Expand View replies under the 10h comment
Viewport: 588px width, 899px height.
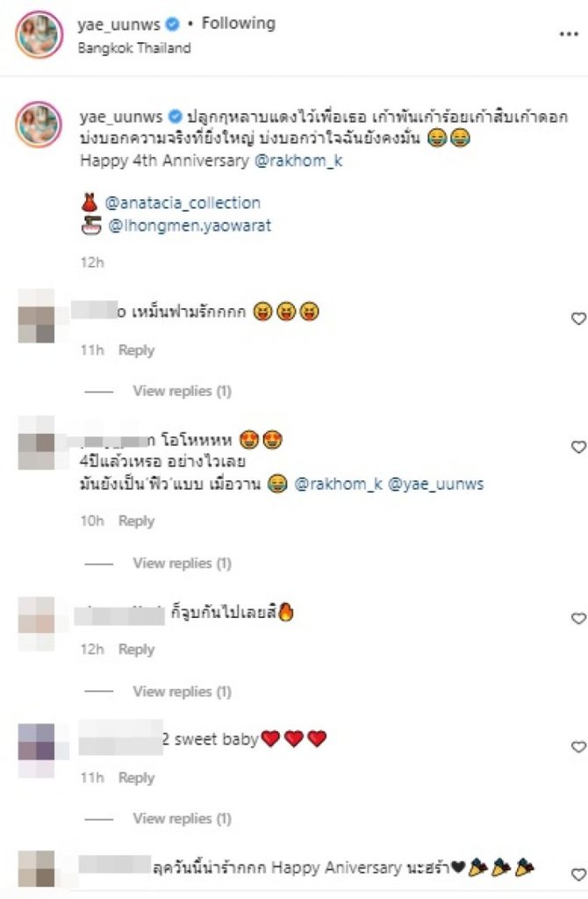pyautogui.click(x=183, y=563)
